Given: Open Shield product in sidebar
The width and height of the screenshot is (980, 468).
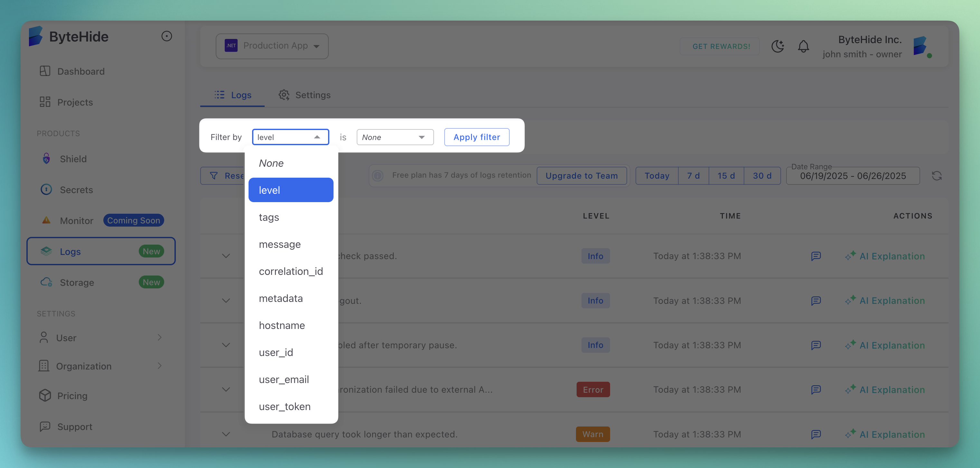Looking at the screenshot, I should (73, 159).
